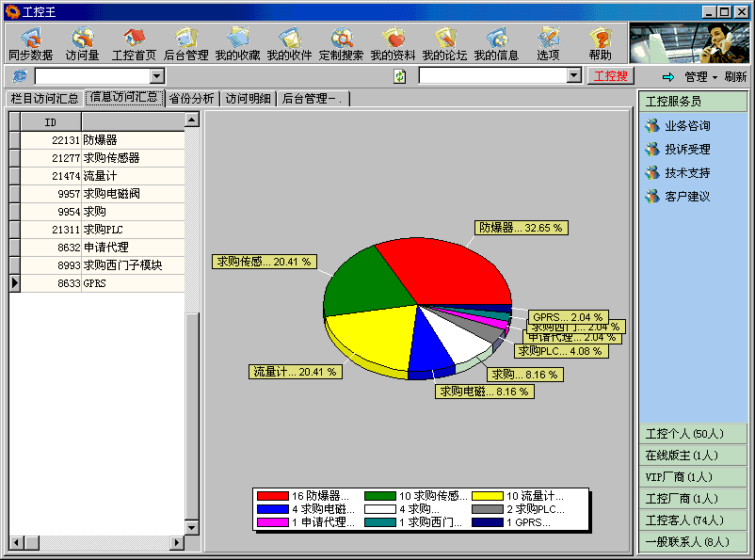Expand the search combo box dropdown arrow

point(573,76)
